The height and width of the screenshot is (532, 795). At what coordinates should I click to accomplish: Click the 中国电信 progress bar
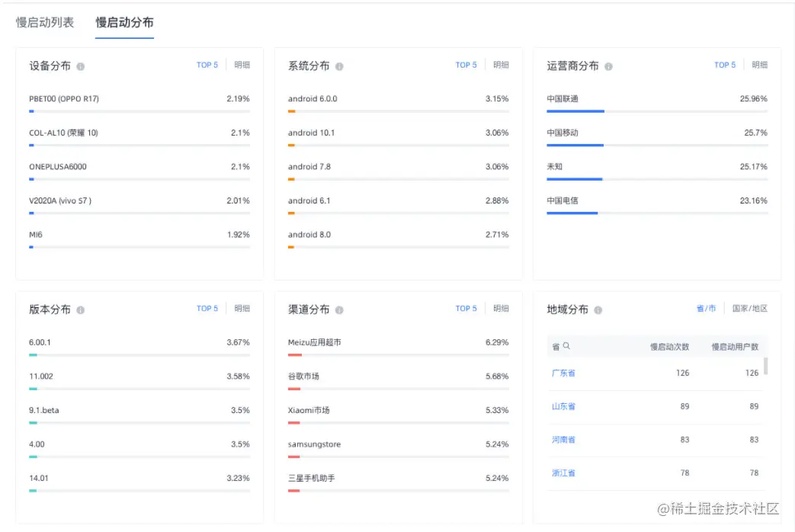(657, 213)
